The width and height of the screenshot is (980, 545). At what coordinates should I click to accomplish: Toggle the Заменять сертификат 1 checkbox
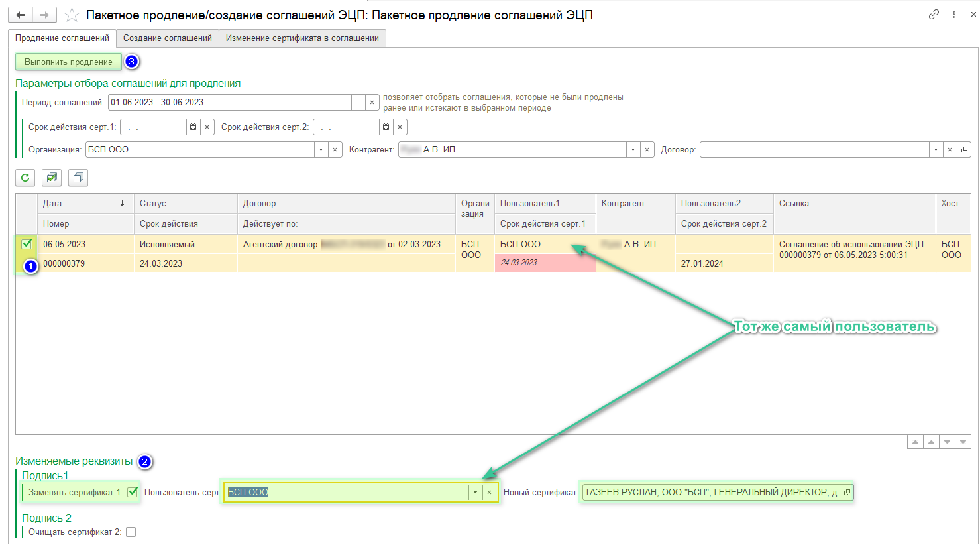(133, 492)
